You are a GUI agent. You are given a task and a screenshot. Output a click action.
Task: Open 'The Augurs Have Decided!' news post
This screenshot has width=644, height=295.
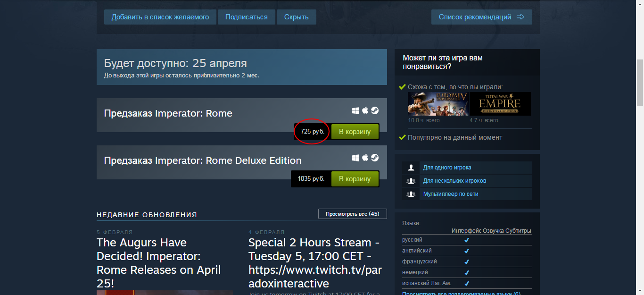(158, 263)
